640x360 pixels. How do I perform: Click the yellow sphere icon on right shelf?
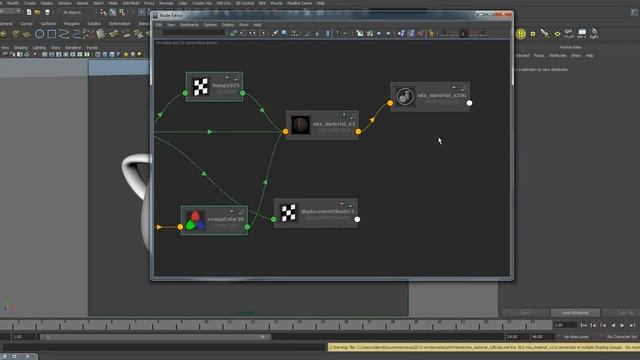point(520,34)
